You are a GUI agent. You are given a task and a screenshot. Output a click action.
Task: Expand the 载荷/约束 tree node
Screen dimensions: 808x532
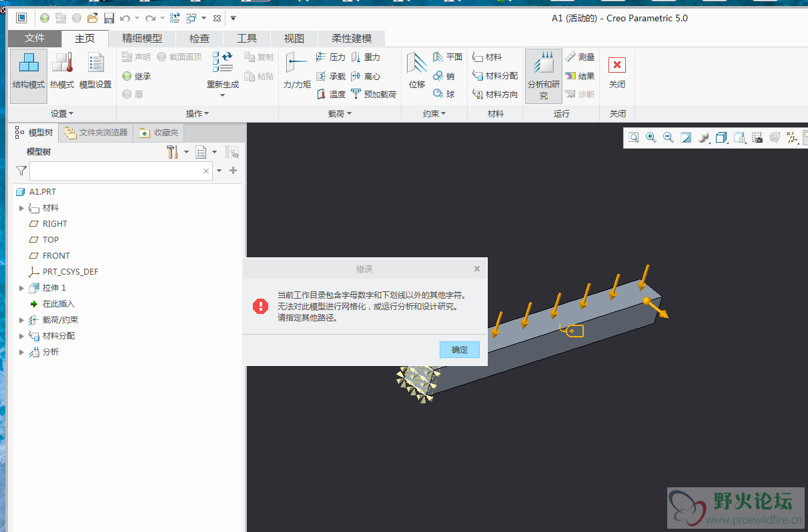click(21, 320)
